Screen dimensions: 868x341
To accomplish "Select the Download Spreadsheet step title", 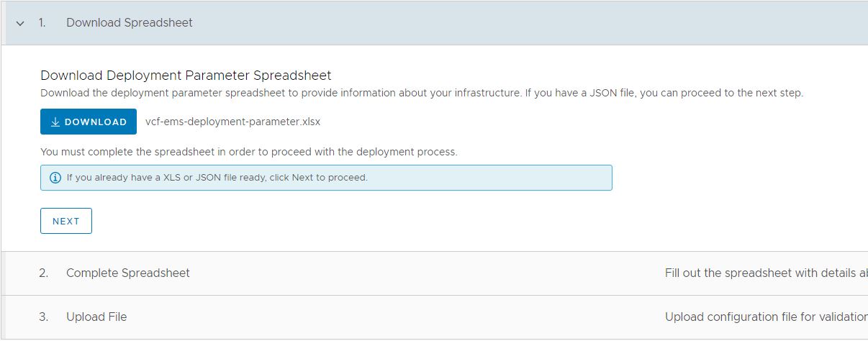I will pyautogui.click(x=130, y=22).
